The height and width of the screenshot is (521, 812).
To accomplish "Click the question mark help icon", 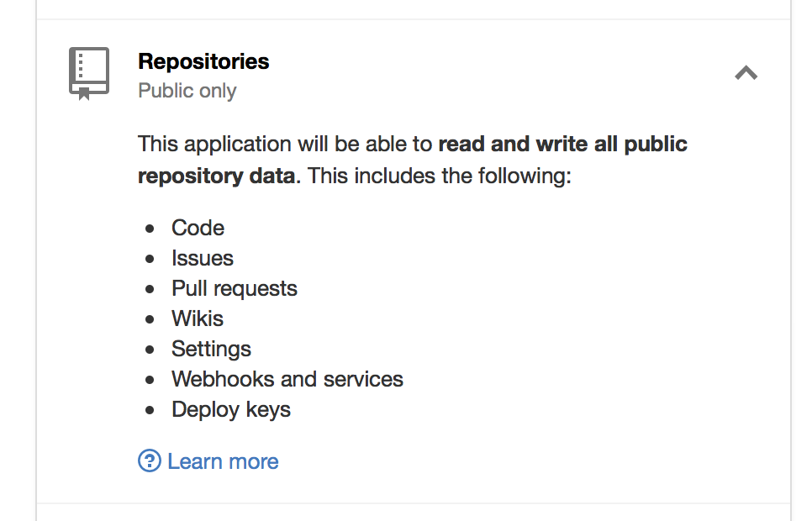I will (149, 460).
